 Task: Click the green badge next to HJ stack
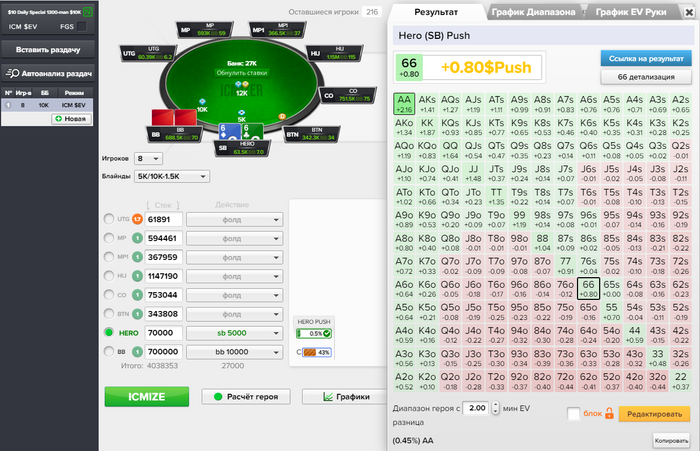137,276
